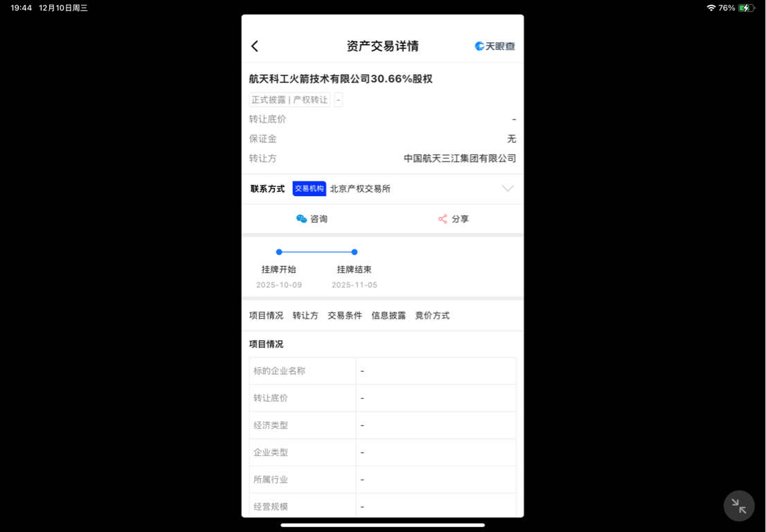This screenshot has height=532, width=766.
Task: Share this listing via 分享
Action: point(454,219)
